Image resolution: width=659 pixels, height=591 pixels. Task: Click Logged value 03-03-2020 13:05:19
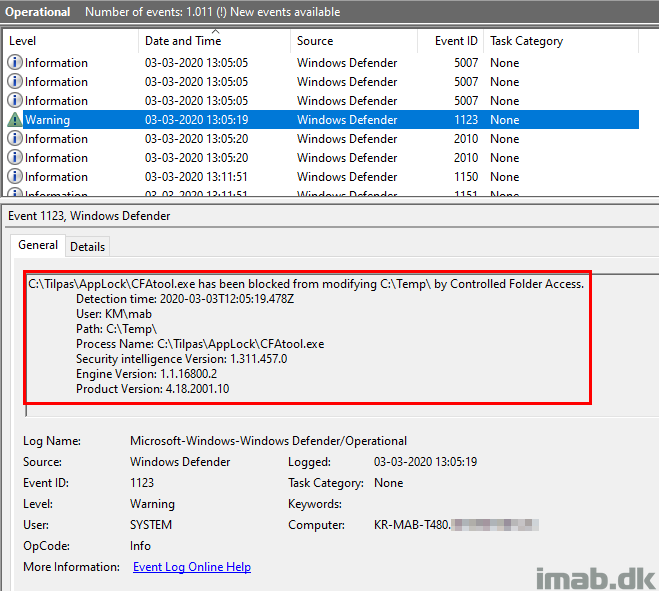(x=425, y=462)
